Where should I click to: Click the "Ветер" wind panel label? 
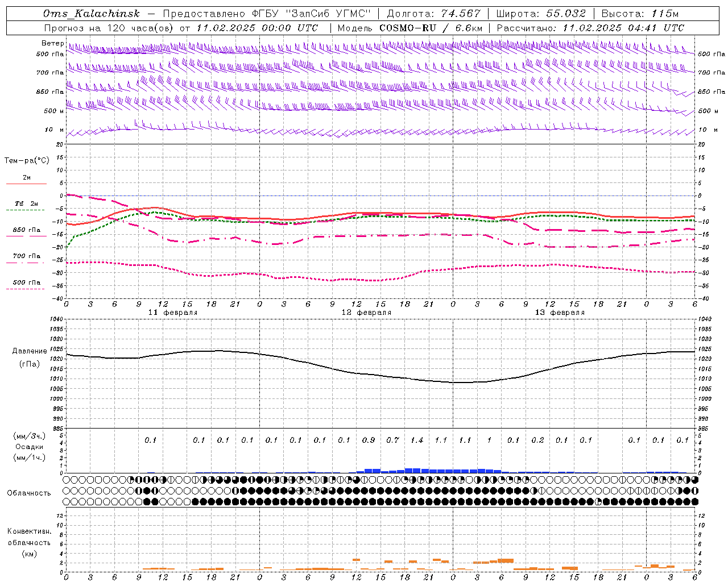tap(52, 43)
